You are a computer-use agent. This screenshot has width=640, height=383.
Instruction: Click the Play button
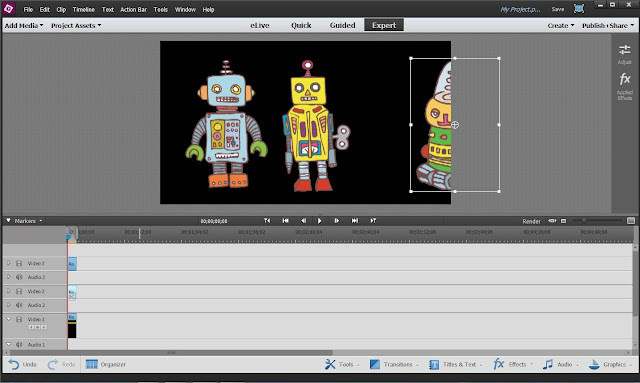320,221
